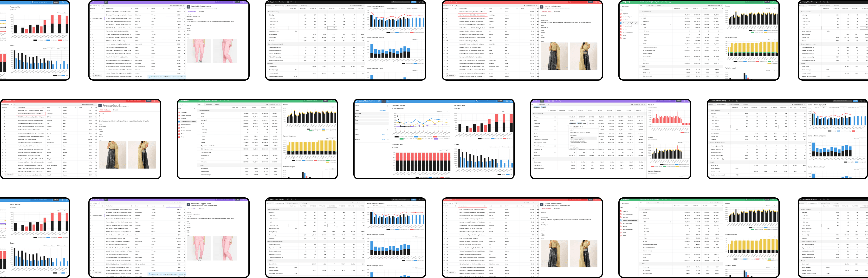
Task: Open the bar chart icon in the purple FP&A header
Action: pos(549,101)
